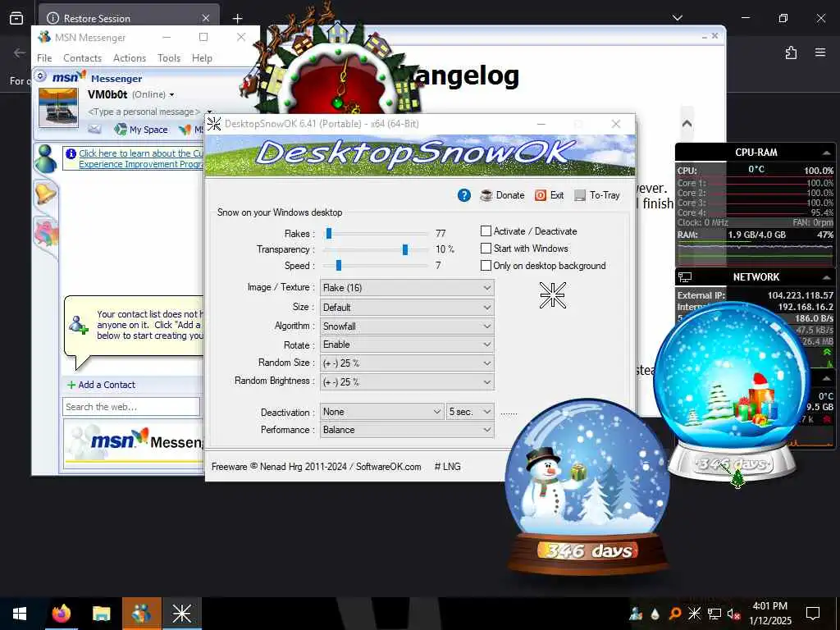Toggle Start with Windows checkbox

coord(486,248)
